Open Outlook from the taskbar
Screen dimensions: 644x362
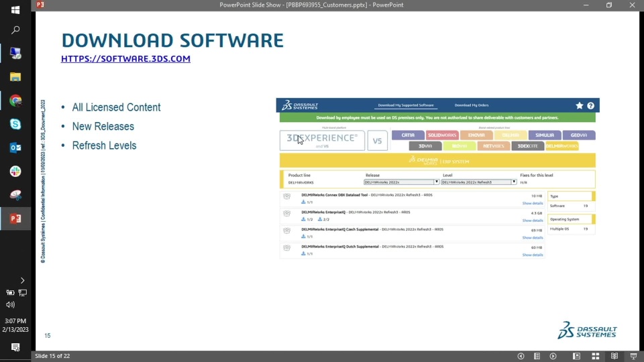[x=15, y=147]
